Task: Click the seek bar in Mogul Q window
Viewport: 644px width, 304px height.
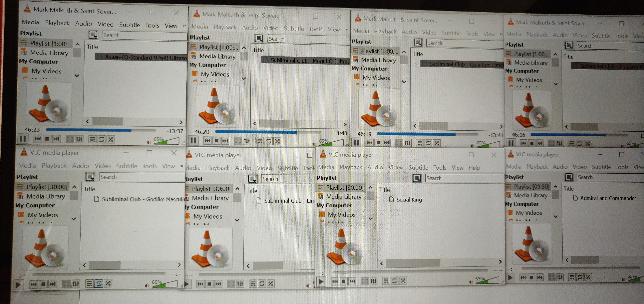Action: pos(268,132)
